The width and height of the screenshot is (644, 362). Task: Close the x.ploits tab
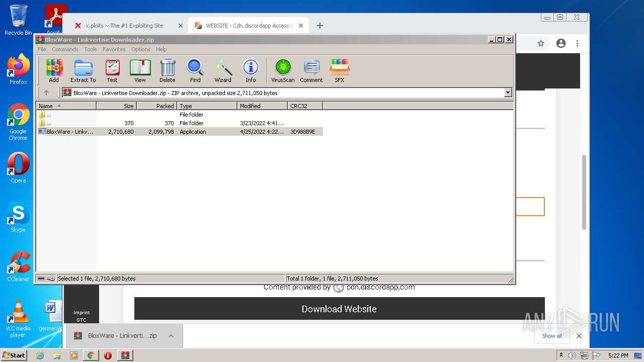[x=181, y=26]
